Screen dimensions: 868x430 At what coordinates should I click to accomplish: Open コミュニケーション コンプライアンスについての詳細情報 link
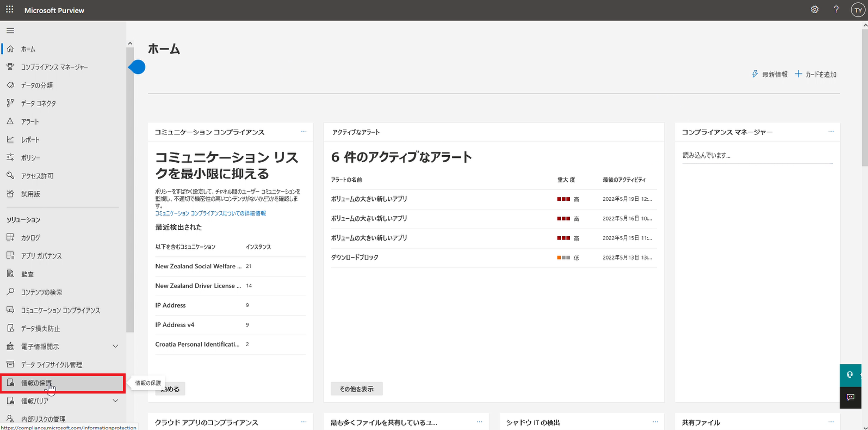pyautogui.click(x=210, y=213)
